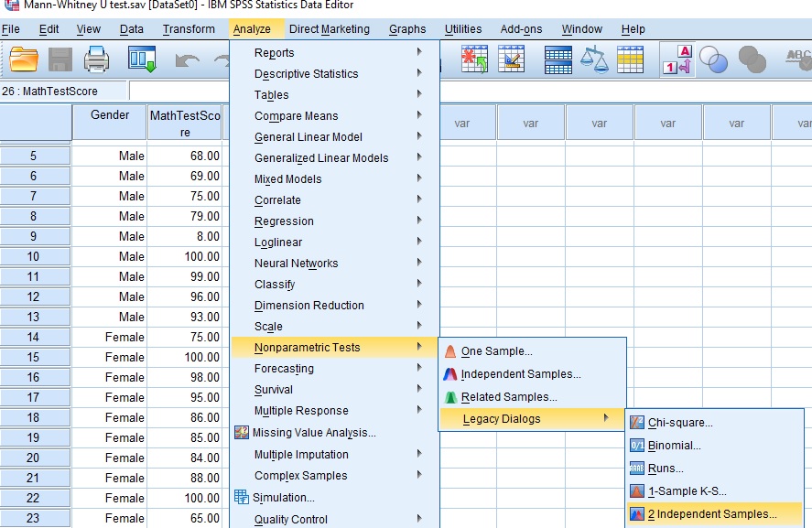Toggle the Value Labels icon

coord(678,59)
